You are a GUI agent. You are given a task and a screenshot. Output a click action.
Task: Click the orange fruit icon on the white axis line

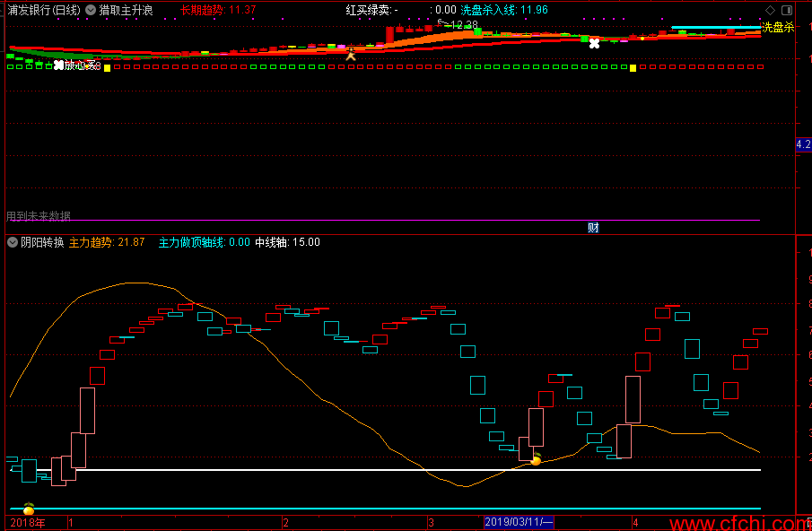point(536,459)
